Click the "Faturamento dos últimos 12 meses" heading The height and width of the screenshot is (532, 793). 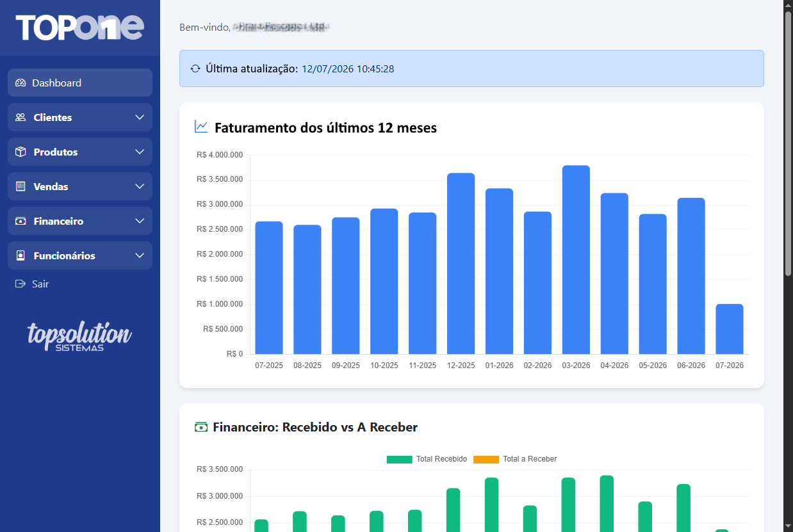point(325,127)
